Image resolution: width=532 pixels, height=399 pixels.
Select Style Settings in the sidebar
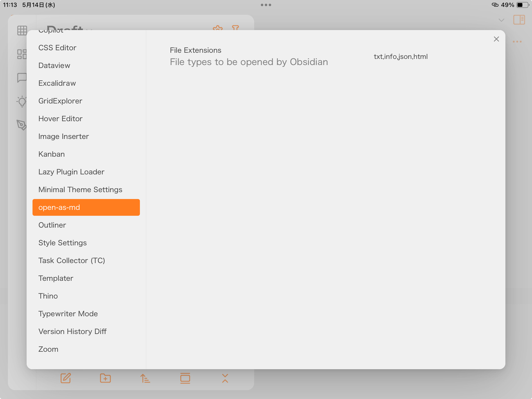click(86, 243)
